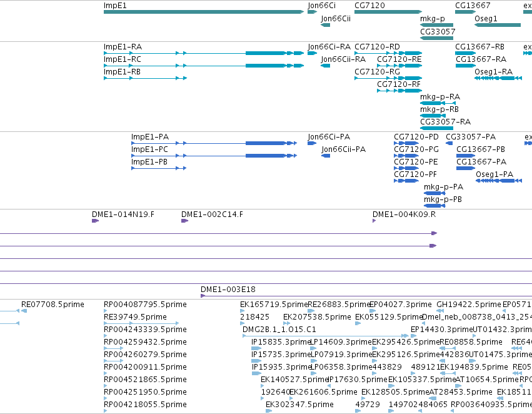Select protein Jon66Ci-PA
The image size is (532, 414).
click(329, 137)
